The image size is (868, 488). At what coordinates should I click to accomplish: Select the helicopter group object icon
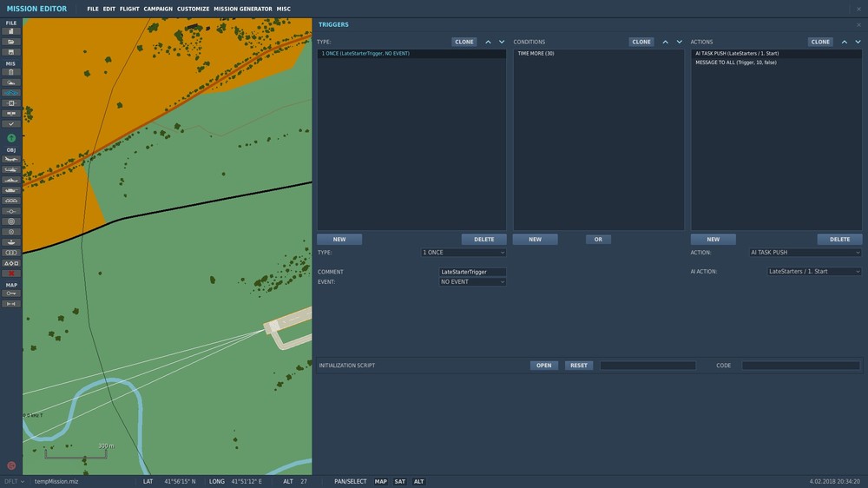pyautogui.click(x=10, y=169)
